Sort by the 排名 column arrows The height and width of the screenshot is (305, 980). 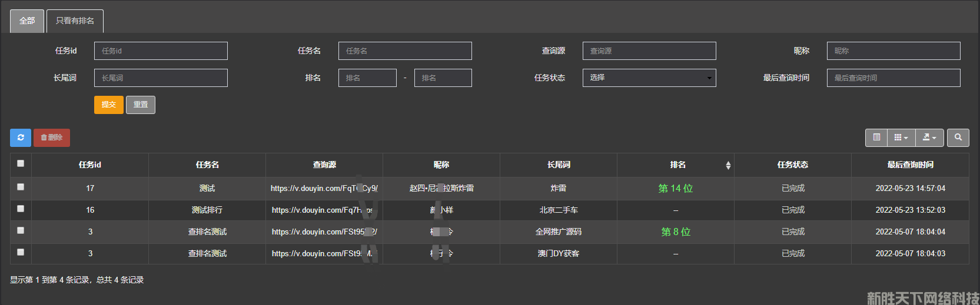tap(728, 165)
